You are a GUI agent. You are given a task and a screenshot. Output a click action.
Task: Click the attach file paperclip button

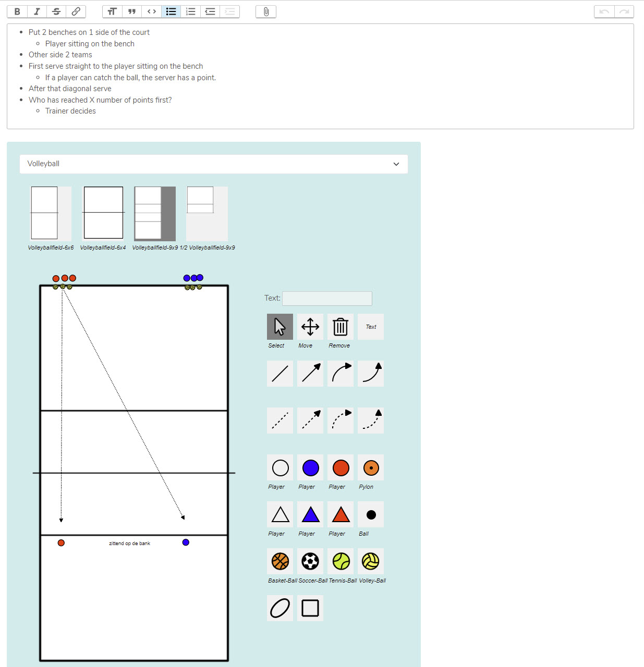click(266, 11)
